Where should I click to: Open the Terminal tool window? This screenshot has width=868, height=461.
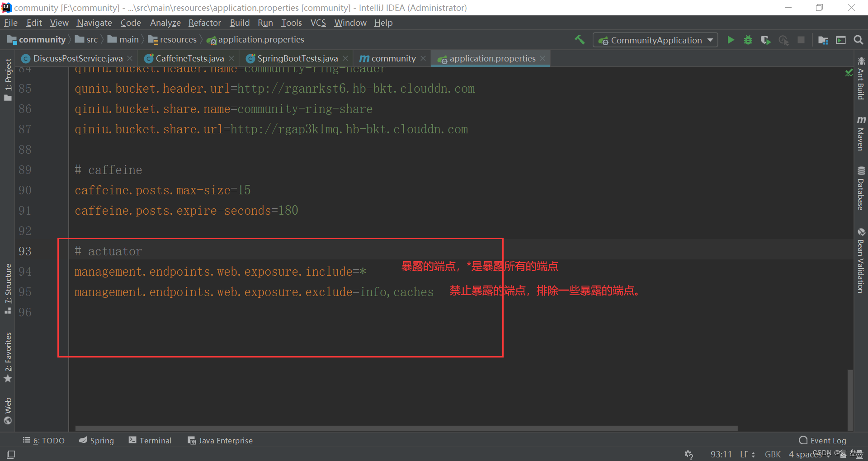(150, 440)
